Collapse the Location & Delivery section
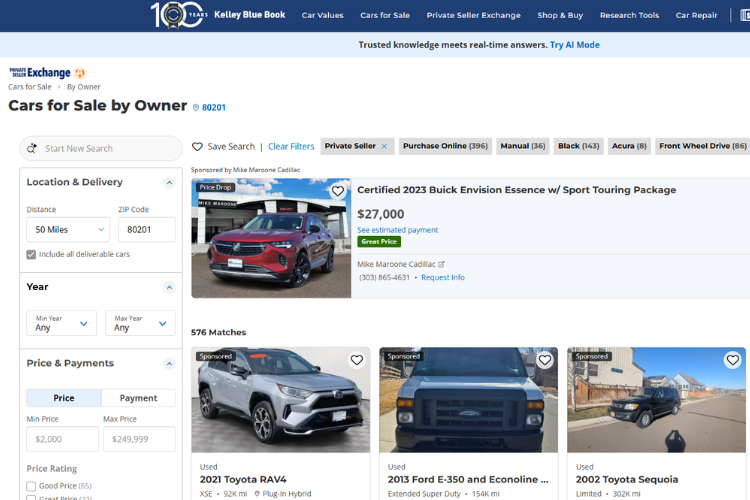This screenshot has width=750, height=500. click(169, 182)
